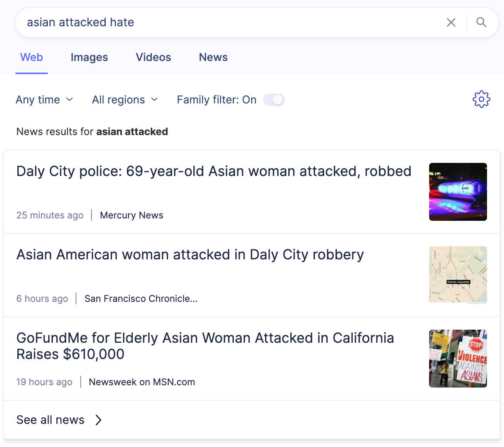
Task: Click the Stop Violence protest sign thumbnail
Action: pyautogui.click(x=458, y=359)
